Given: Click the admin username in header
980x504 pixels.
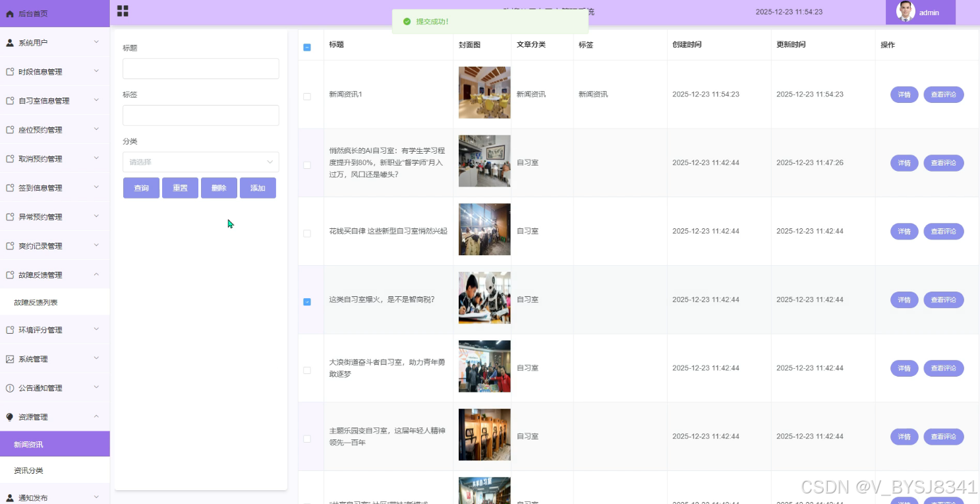Looking at the screenshot, I should 929,13.
